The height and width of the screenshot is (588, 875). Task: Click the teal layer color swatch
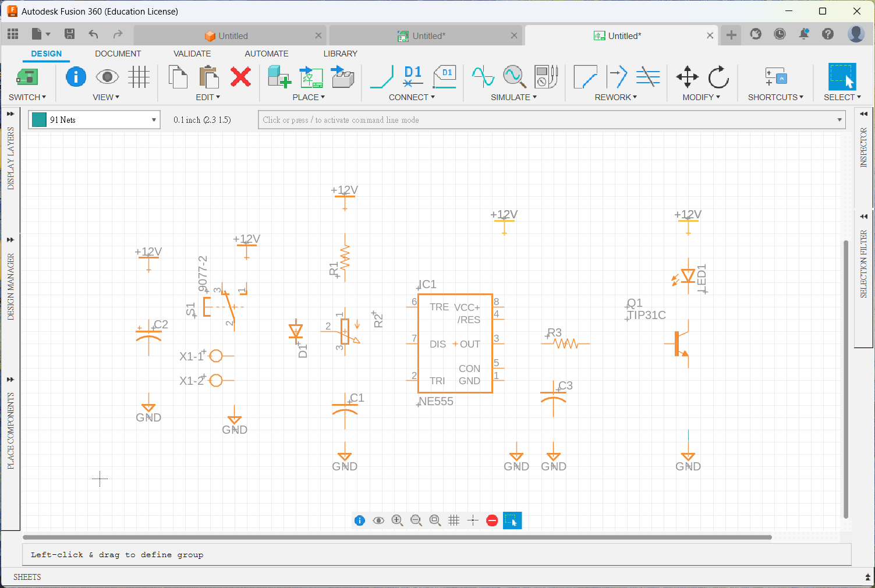[39, 120]
